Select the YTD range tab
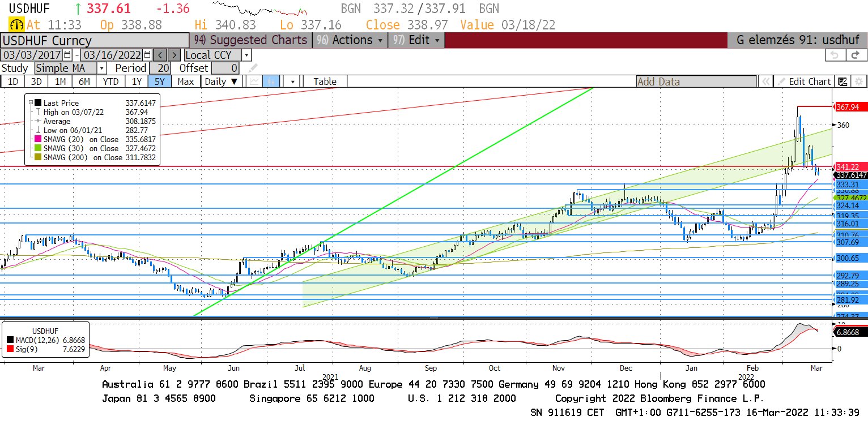The height and width of the screenshot is (429, 868). point(111,81)
